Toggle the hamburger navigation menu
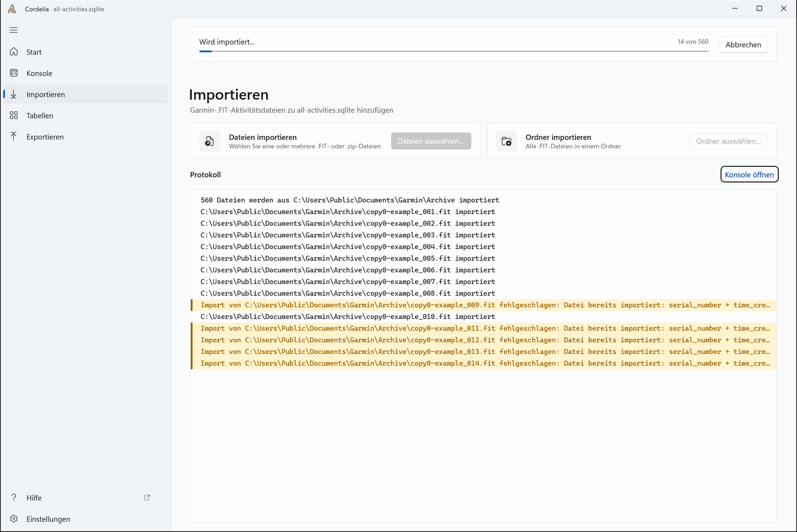 14,30
